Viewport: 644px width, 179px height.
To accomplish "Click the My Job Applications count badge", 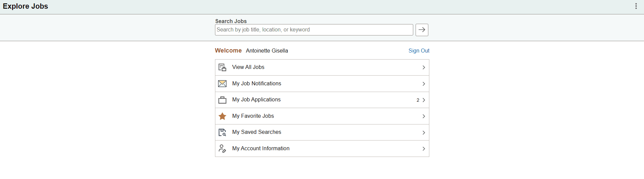I will pos(418,100).
